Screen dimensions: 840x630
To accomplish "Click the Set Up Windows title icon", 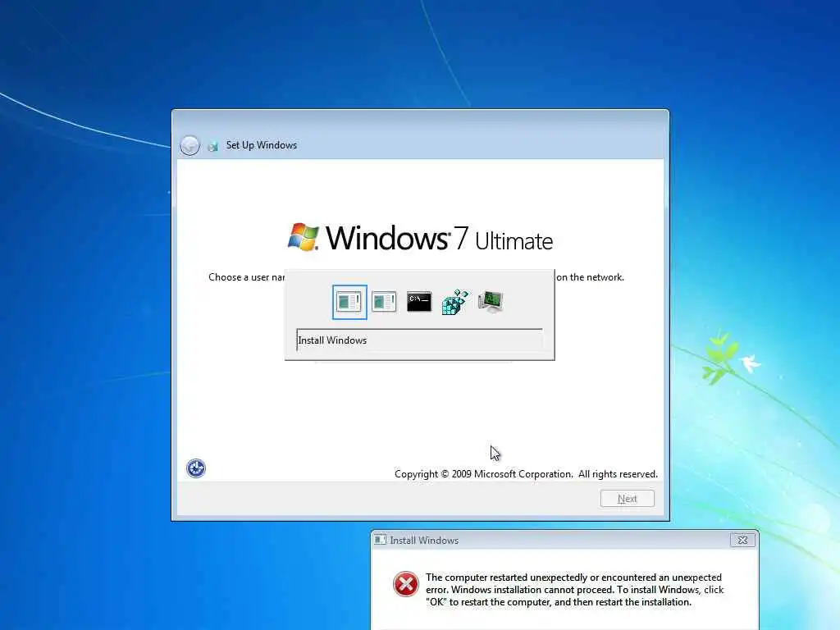I will pos(212,146).
